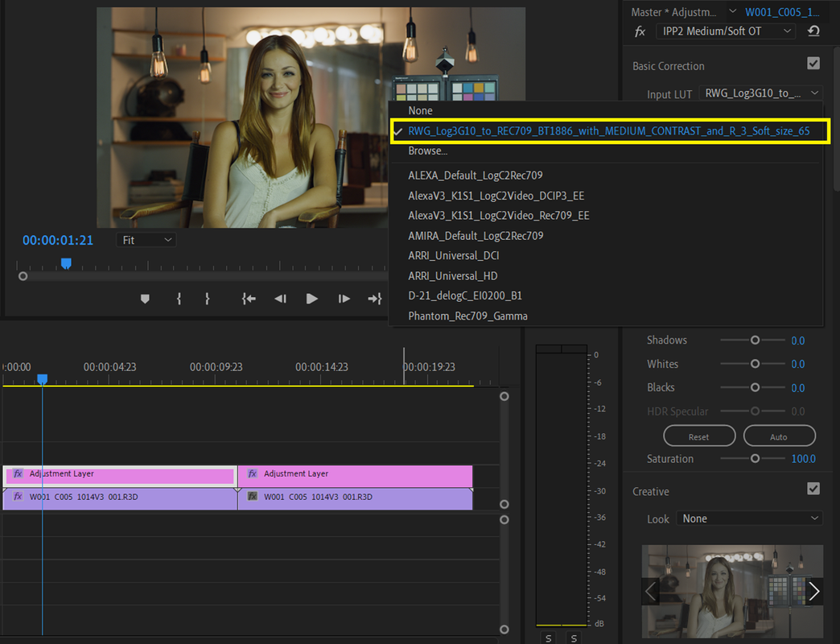Click the Reset button in Basic Correction
The width and height of the screenshot is (840, 644).
(699, 436)
